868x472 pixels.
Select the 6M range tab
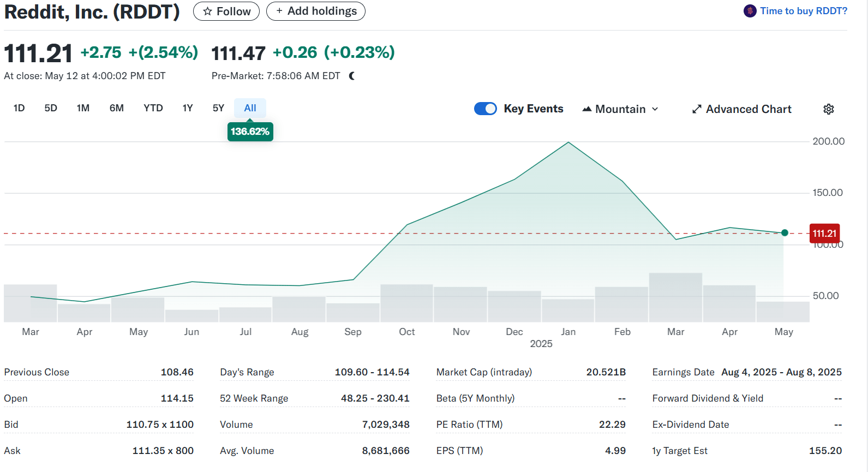117,108
